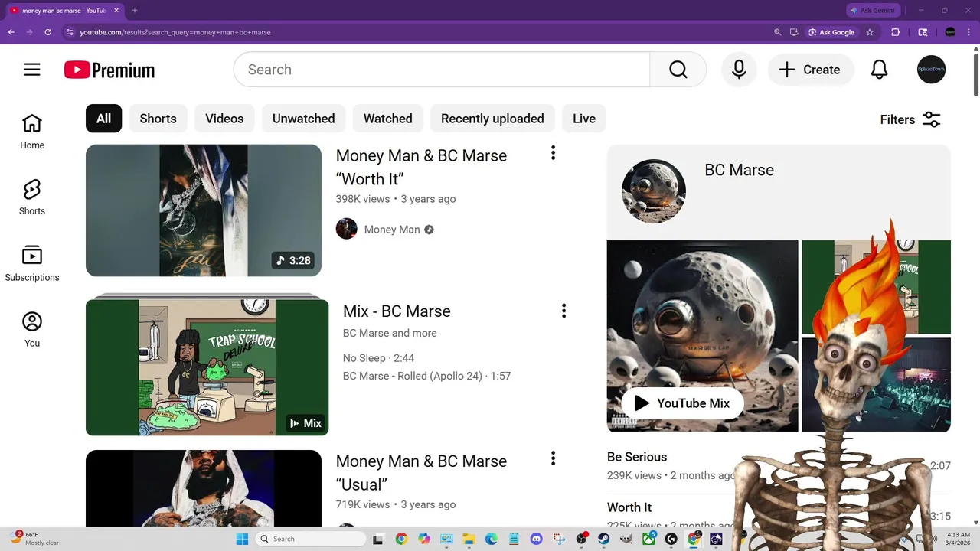Open the BC Marse round channel avatar
980x551 pixels.
[654, 191]
